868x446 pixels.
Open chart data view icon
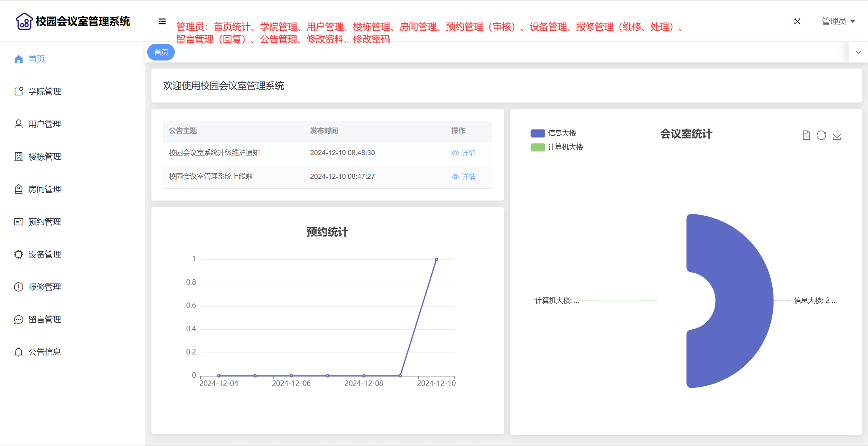(x=806, y=135)
